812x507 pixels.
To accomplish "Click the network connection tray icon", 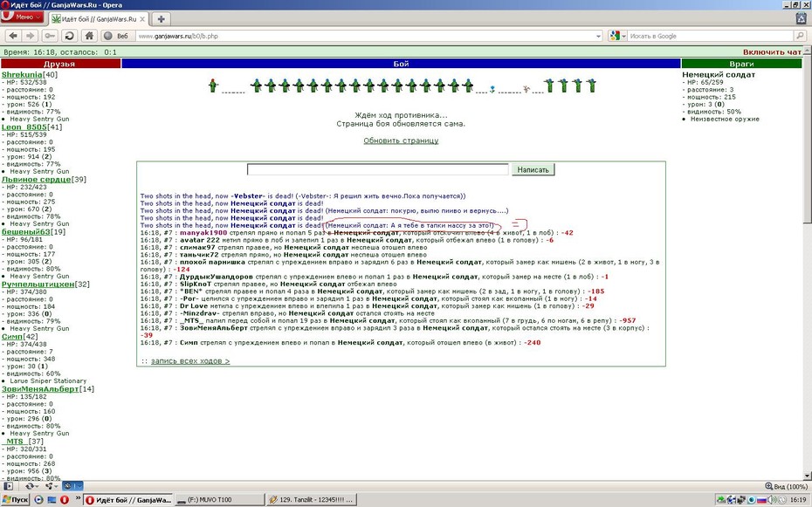I will pos(741,500).
